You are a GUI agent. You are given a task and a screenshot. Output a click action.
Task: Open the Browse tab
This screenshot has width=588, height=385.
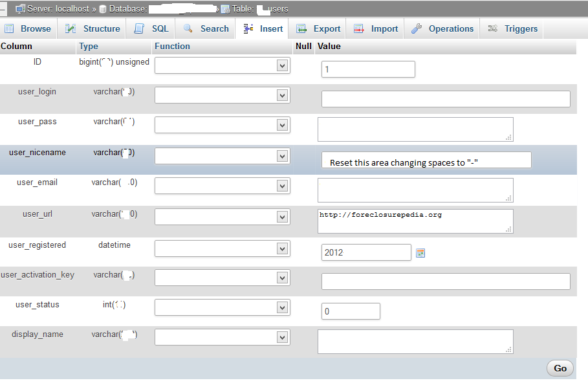(x=28, y=28)
